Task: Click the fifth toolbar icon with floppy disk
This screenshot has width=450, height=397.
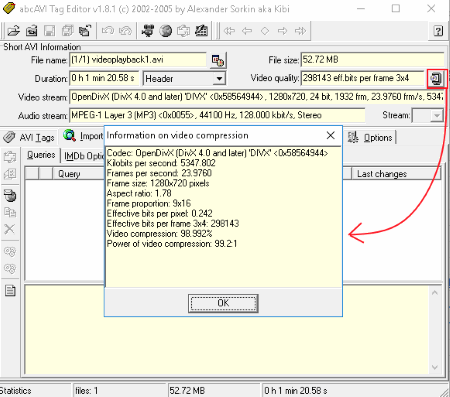Action: (85, 31)
